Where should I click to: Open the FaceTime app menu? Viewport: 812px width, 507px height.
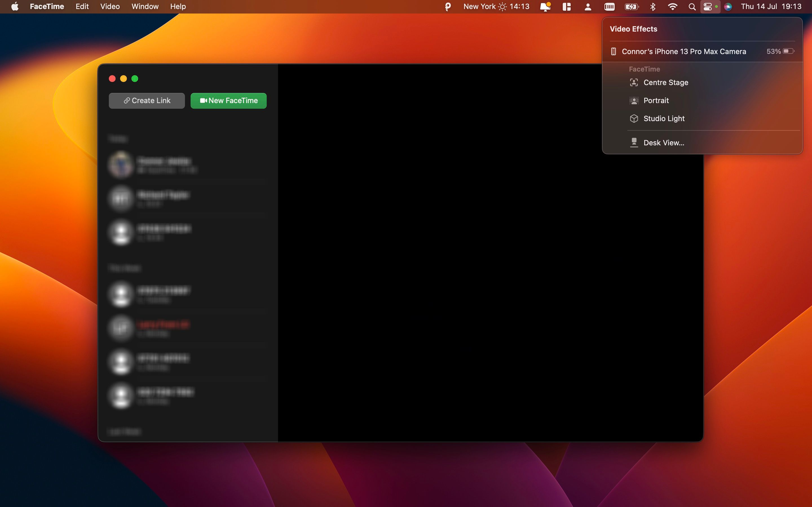[x=47, y=6]
